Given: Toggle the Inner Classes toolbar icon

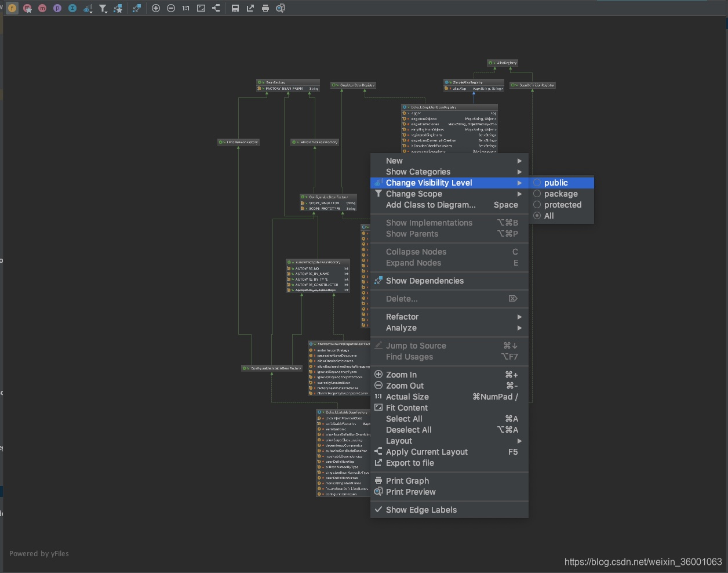Looking at the screenshot, I should pos(72,8).
